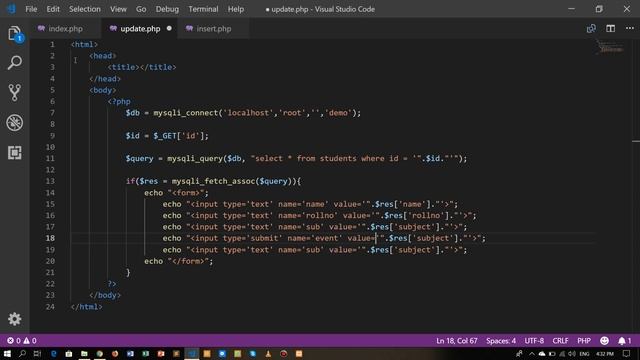640x360 pixels.
Task: Select language mode PHP in status bar
Action: (584, 340)
